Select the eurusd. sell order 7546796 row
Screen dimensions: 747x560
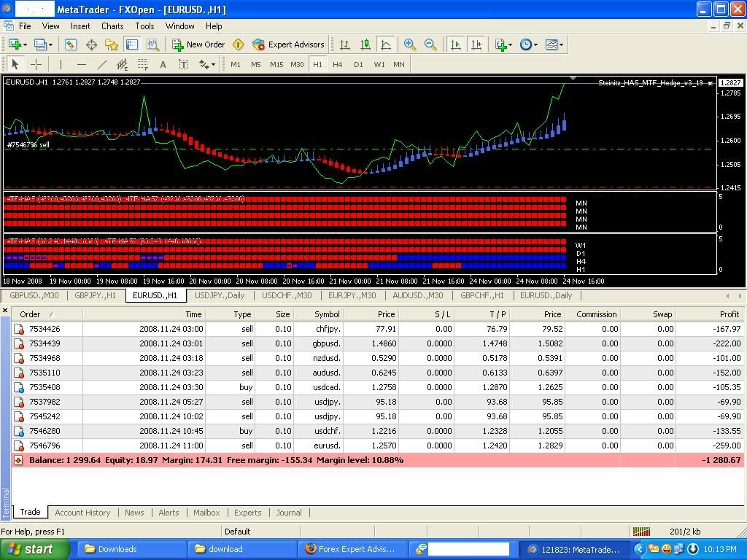point(376,446)
